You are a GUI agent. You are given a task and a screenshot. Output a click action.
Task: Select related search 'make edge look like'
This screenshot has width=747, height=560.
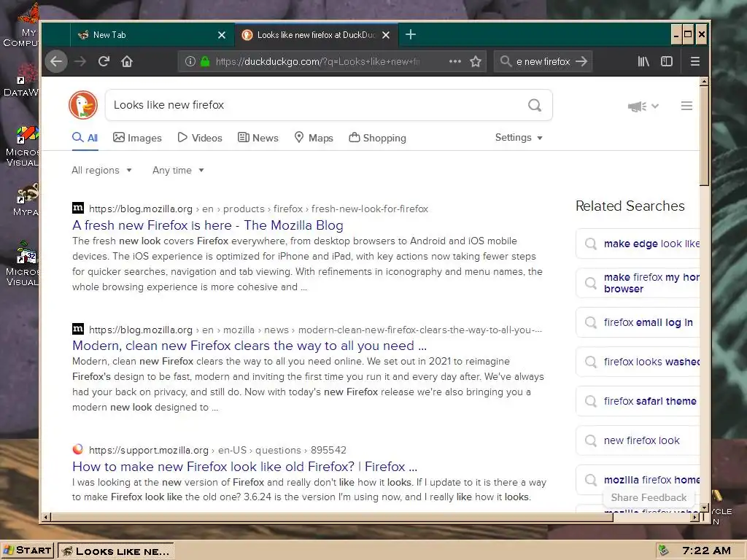pos(638,244)
